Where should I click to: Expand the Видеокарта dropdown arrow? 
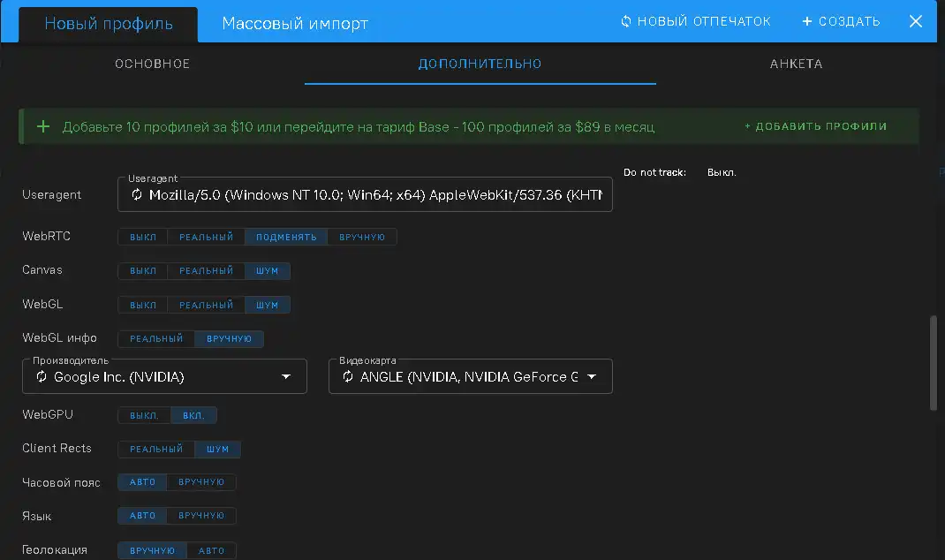click(592, 377)
